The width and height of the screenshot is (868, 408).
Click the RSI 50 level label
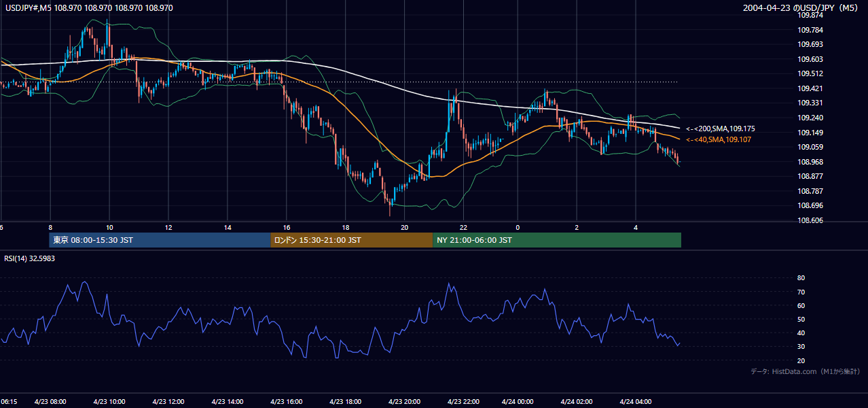(801, 319)
